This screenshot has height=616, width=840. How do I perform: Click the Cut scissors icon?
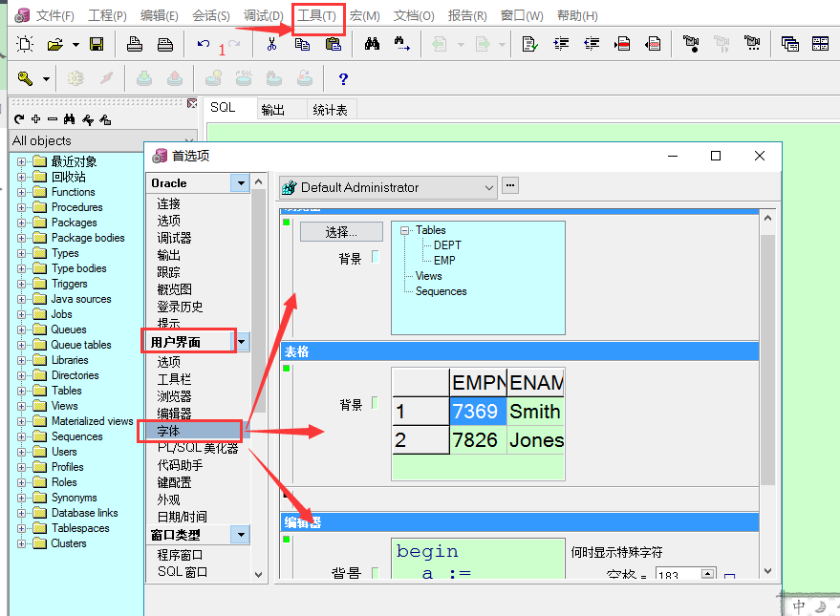(x=272, y=44)
